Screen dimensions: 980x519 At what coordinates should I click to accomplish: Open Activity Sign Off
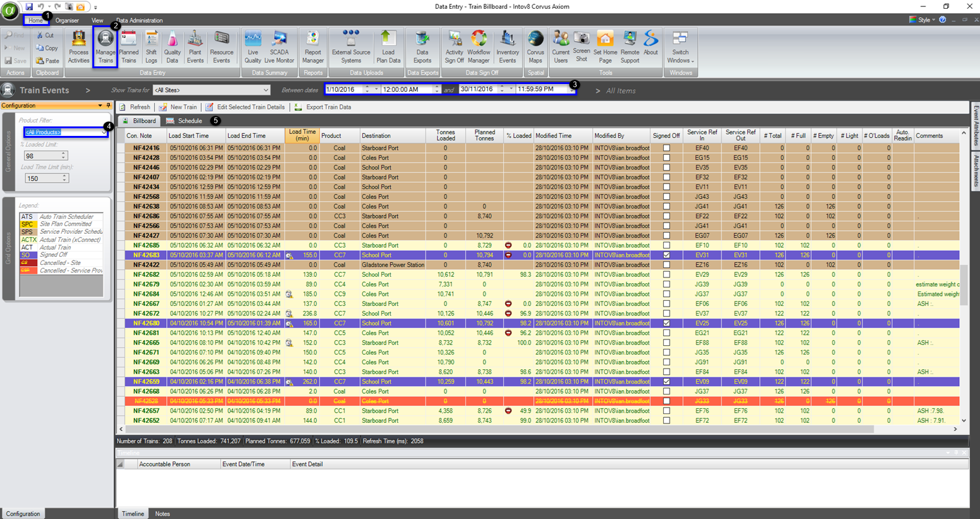coord(454,47)
